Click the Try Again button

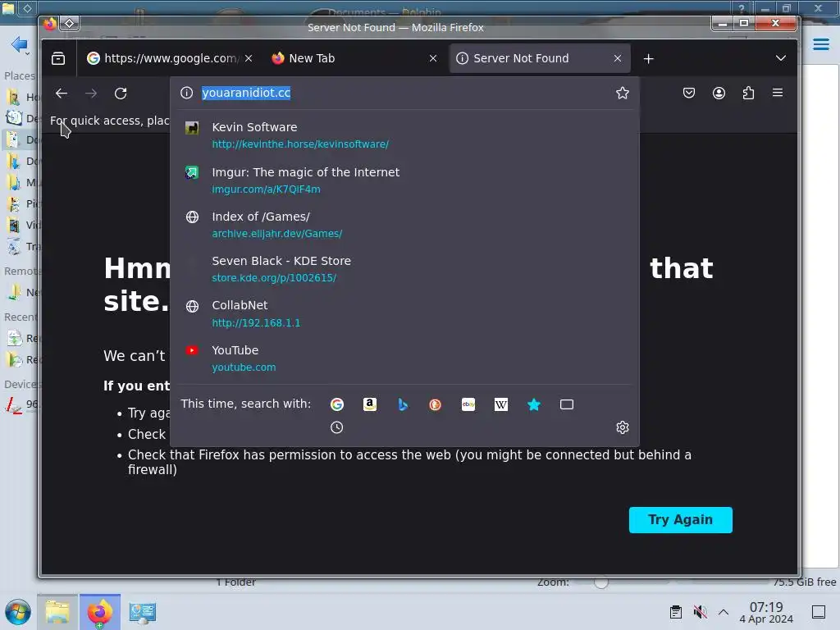tap(680, 519)
